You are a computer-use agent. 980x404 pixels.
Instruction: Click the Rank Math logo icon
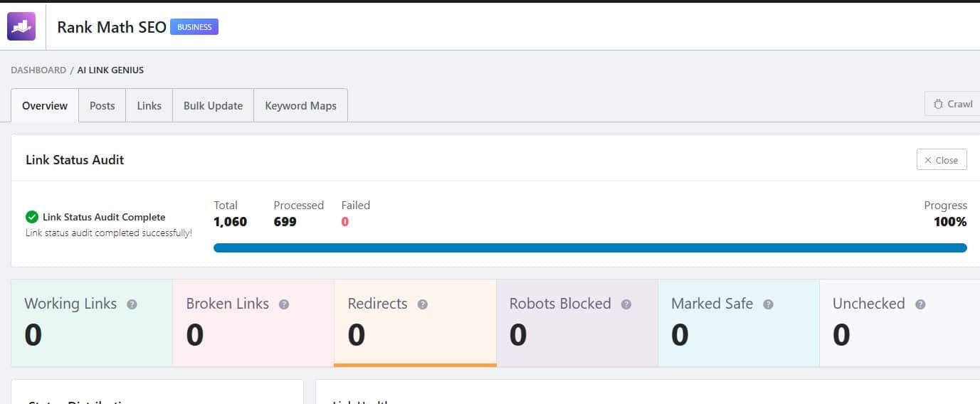21,26
